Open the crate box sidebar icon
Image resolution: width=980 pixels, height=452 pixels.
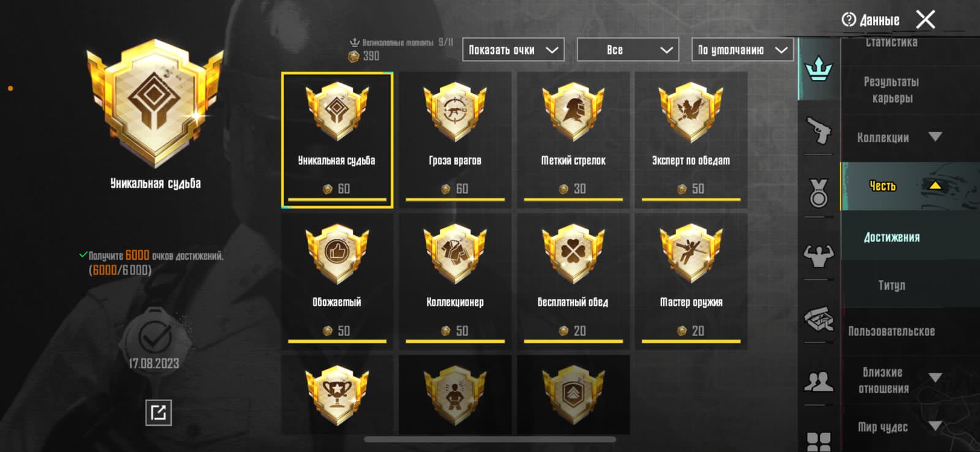pos(818,318)
